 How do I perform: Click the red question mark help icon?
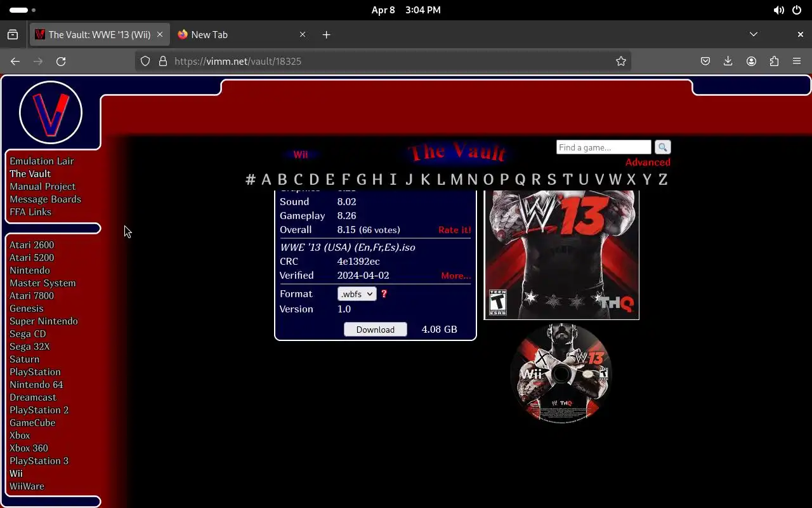click(x=384, y=294)
